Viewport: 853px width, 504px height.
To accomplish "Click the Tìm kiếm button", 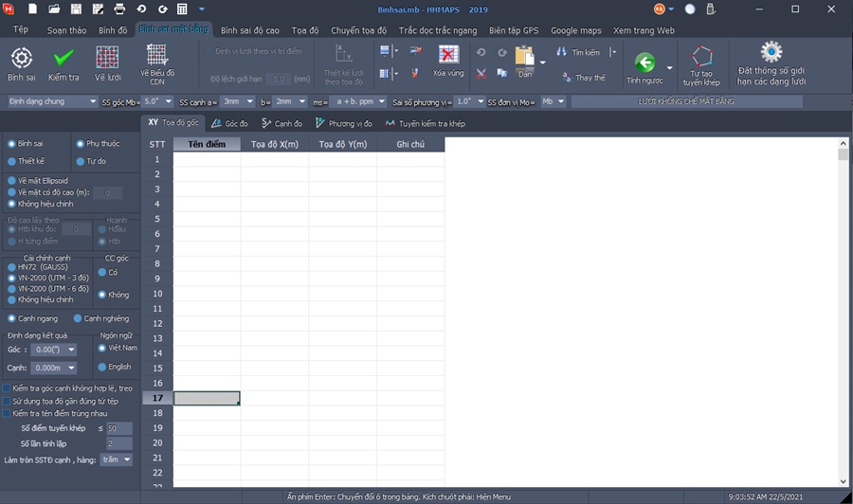I will 579,52.
